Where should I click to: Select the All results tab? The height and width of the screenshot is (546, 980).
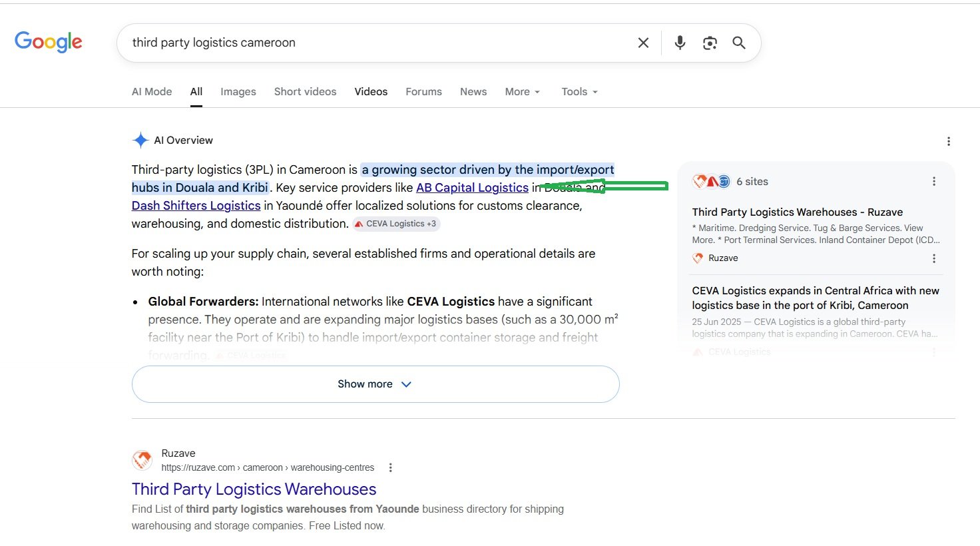[196, 92]
